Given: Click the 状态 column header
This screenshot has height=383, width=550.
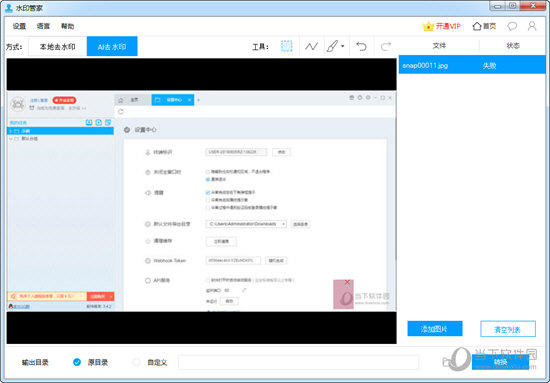Looking at the screenshot, I should tap(513, 46).
